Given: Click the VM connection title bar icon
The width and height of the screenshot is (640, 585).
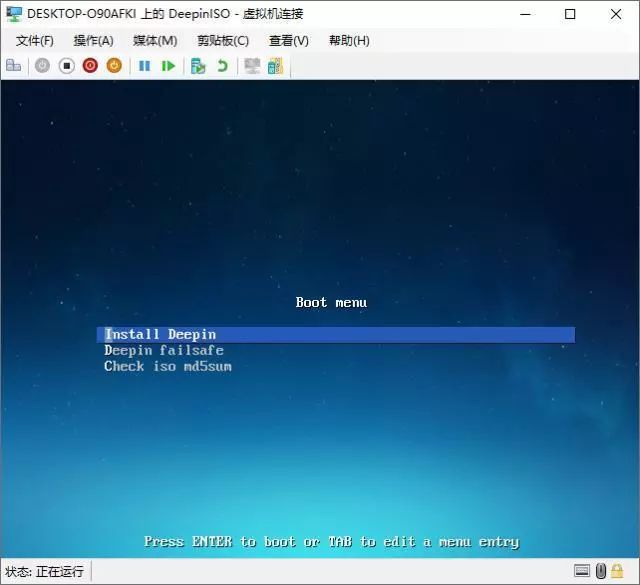Looking at the screenshot, I should (14, 14).
